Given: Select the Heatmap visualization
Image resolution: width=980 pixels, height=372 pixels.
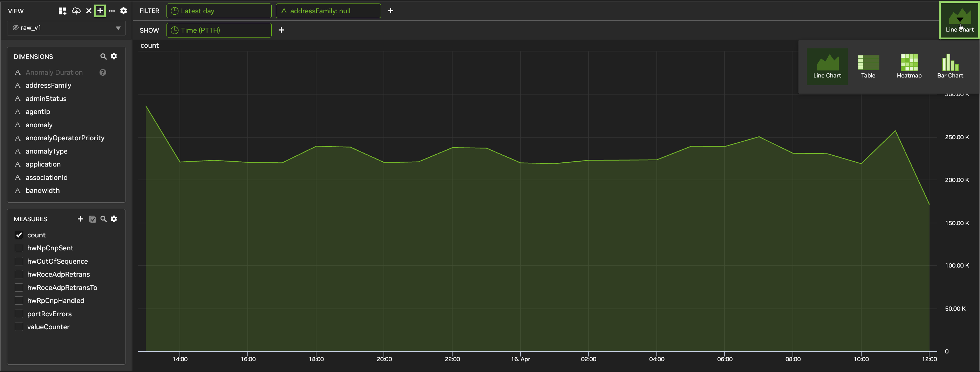Looking at the screenshot, I should (909, 66).
